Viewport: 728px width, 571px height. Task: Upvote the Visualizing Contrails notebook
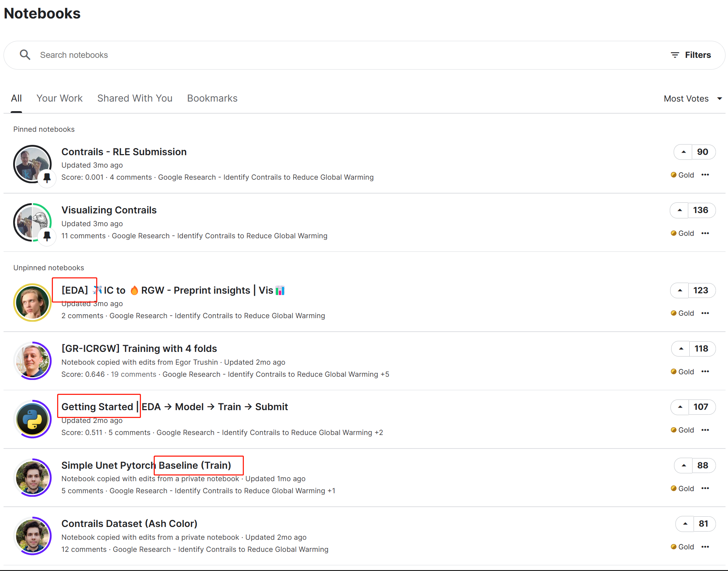pos(679,210)
